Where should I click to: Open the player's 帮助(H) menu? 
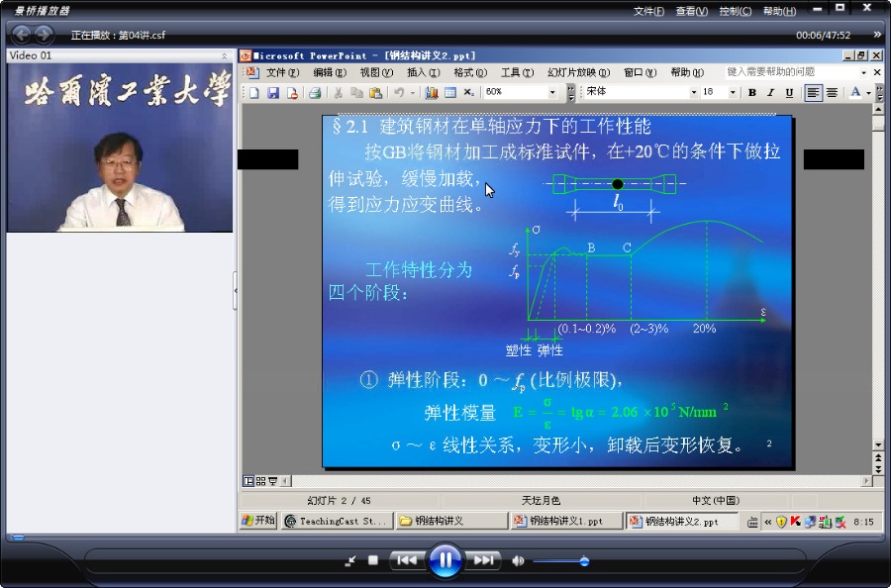pos(779,11)
